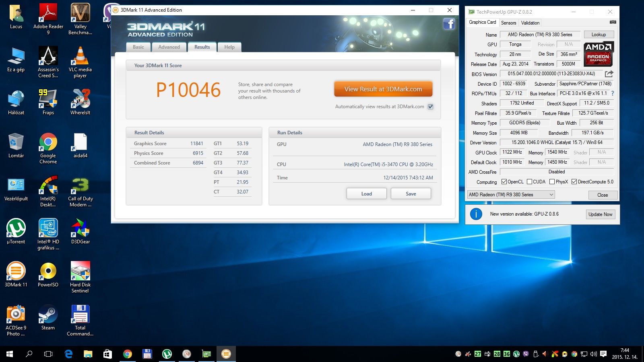Click the Close button in GPU-Z
The image size is (644, 362).
point(603,195)
